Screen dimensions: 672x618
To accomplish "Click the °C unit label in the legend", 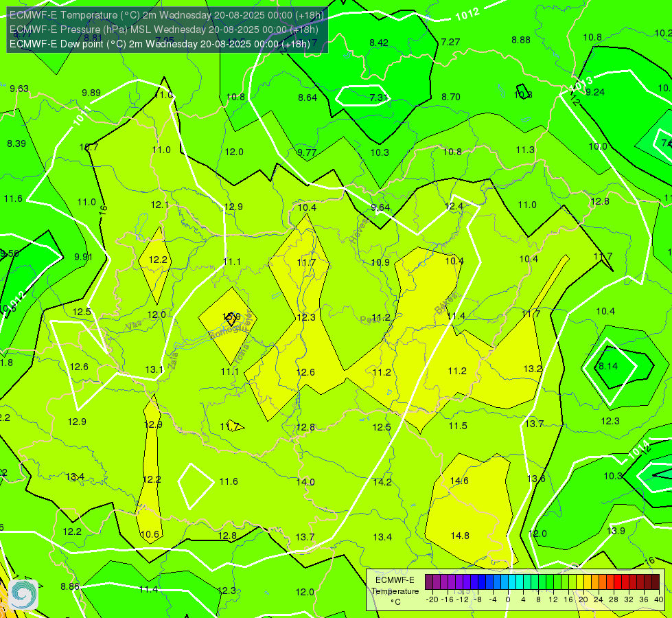I will tap(395, 602).
